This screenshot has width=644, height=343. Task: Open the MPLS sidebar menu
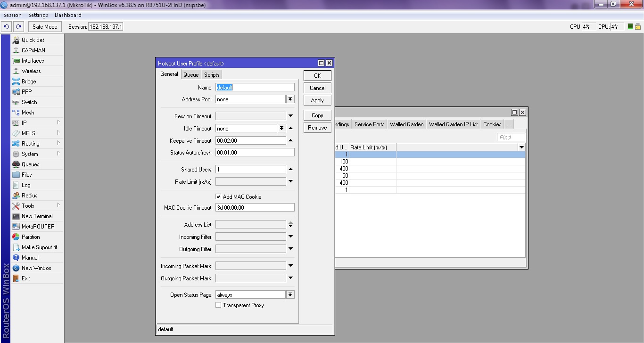pyautogui.click(x=37, y=133)
